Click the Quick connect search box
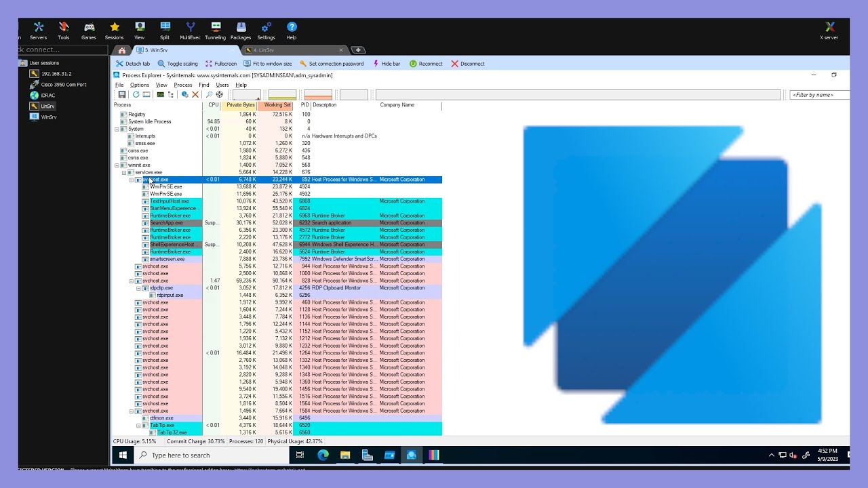 tap(63, 49)
